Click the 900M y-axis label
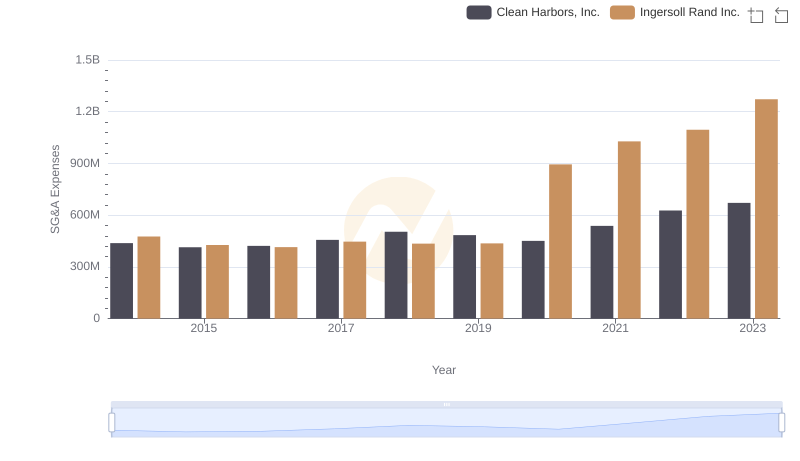 [85, 163]
